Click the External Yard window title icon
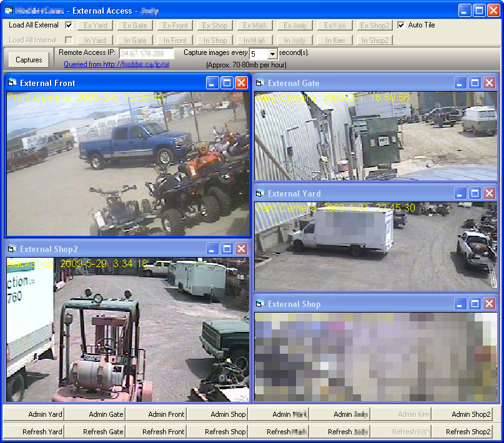 pyautogui.click(x=260, y=193)
